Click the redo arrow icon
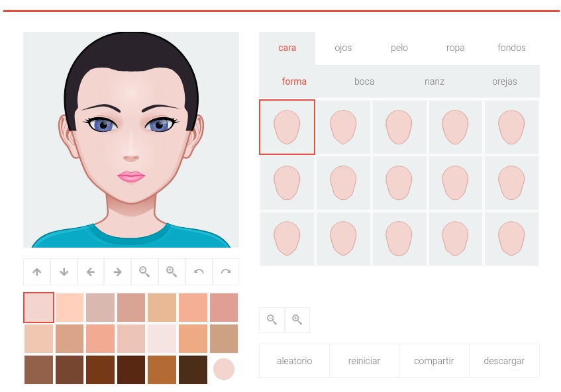 [x=226, y=271]
